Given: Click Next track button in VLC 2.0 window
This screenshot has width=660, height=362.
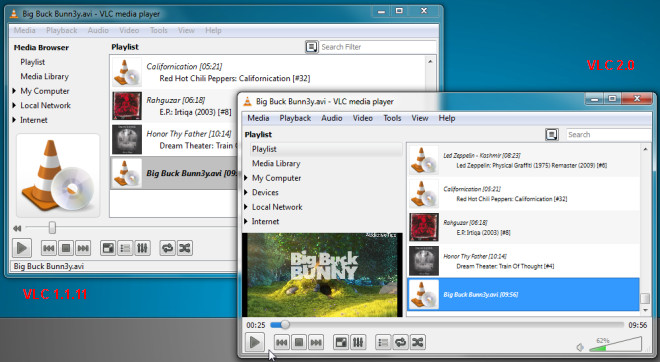Looking at the screenshot, I should 316,343.
